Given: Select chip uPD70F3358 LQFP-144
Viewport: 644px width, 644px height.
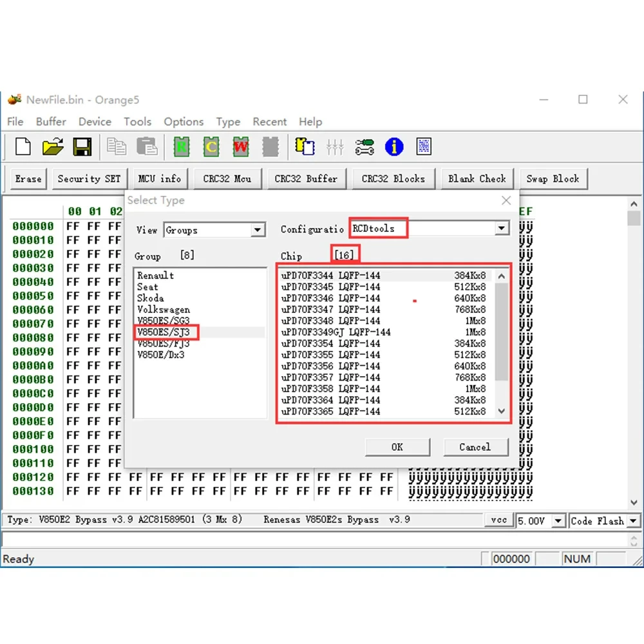Looking at the screenshot, I should click(x=384, y=388).
